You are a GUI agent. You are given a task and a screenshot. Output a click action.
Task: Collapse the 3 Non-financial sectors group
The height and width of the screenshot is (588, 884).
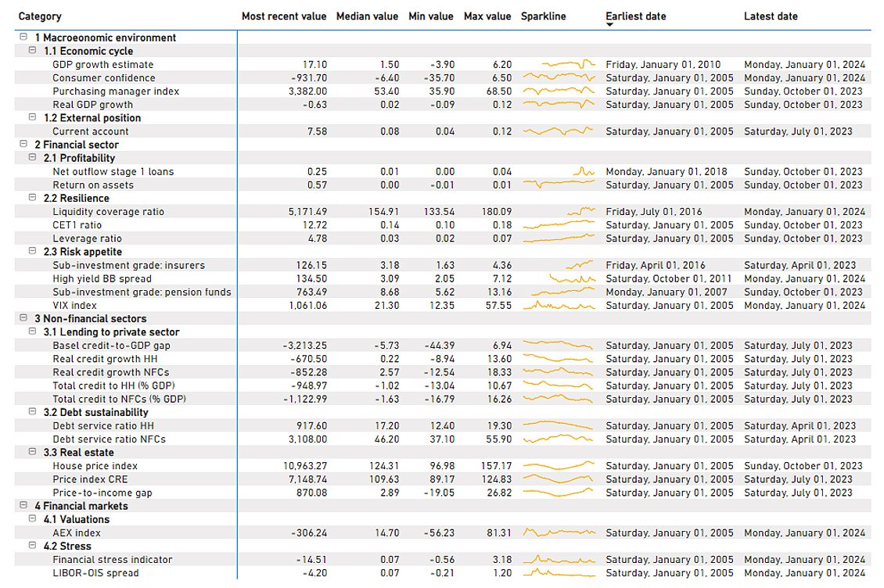(x=23, y=318)
